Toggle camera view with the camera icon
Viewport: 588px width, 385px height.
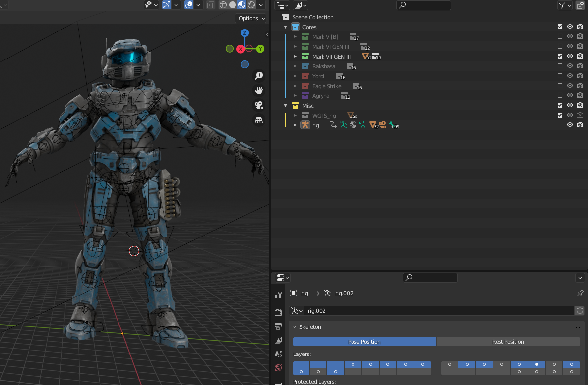pyautogui.click(x=258, y=105)
